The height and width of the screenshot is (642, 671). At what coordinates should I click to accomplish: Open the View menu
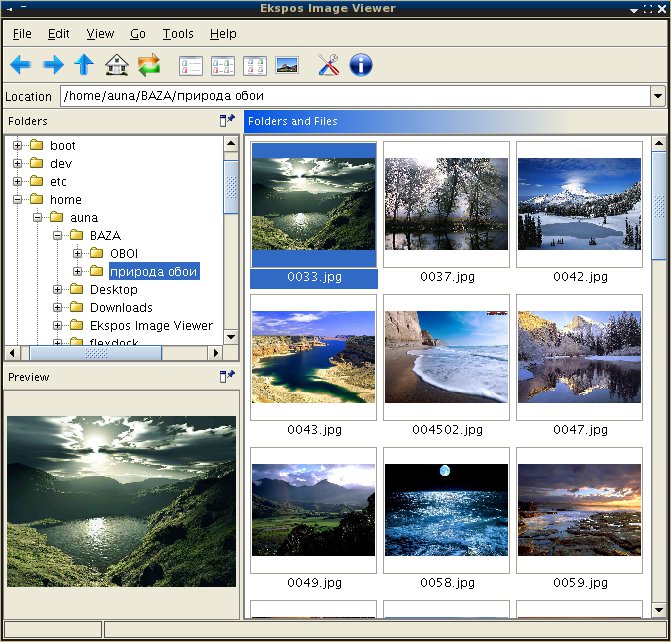pos(100,34)
